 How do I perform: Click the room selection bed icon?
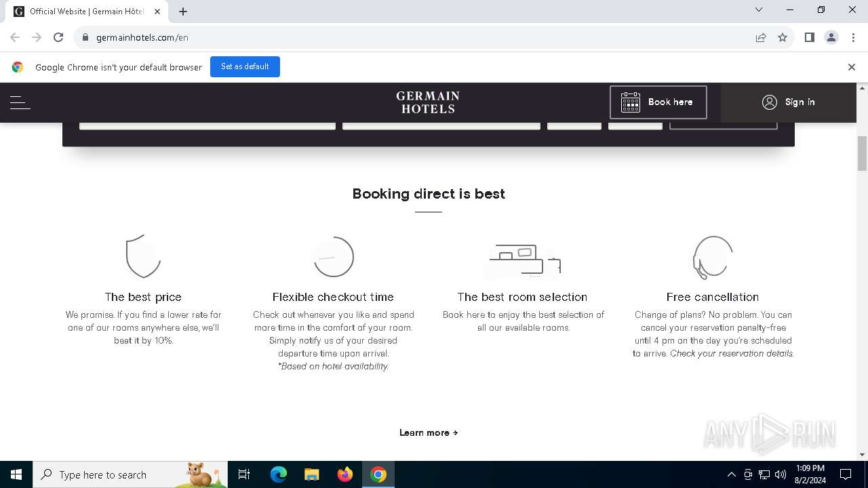coord(523,261)
